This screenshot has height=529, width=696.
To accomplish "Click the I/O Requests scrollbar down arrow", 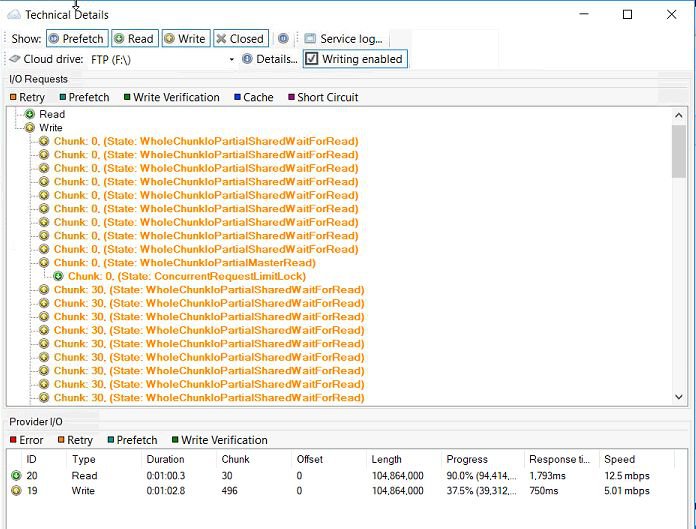I will tap(678, 397).
